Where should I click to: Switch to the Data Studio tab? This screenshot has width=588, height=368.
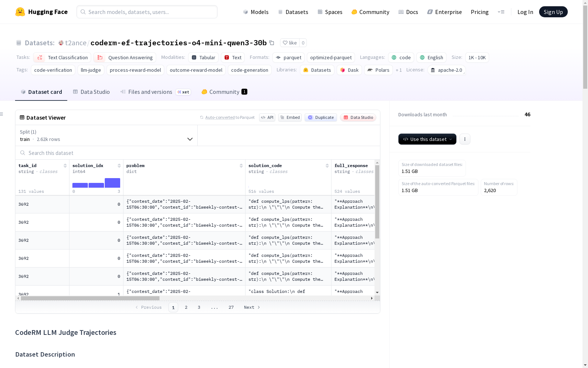[92, 92]
